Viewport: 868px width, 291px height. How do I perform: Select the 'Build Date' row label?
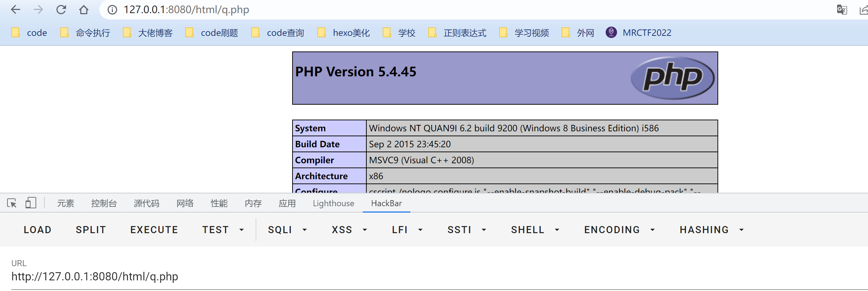click(x=317, y=144)
